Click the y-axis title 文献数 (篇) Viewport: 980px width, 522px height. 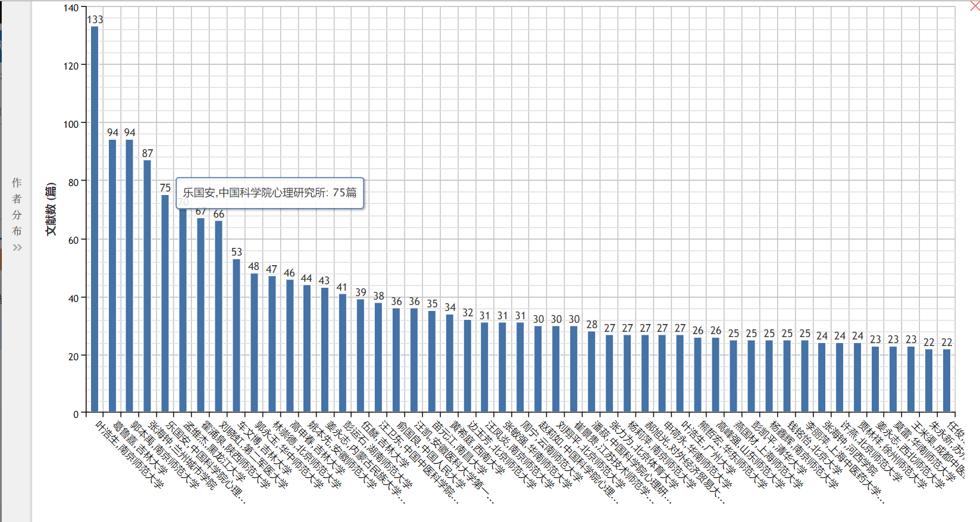pos(51,209)
